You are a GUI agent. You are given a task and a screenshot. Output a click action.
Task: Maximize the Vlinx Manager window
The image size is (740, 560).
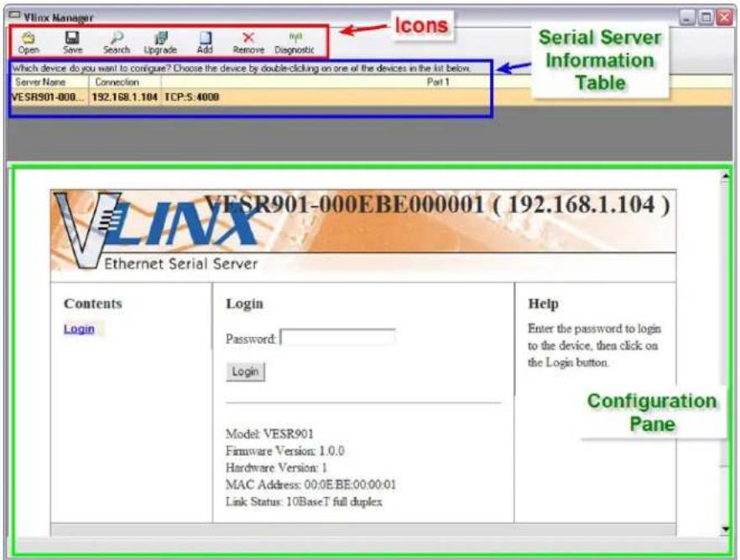tap(706, 18)
